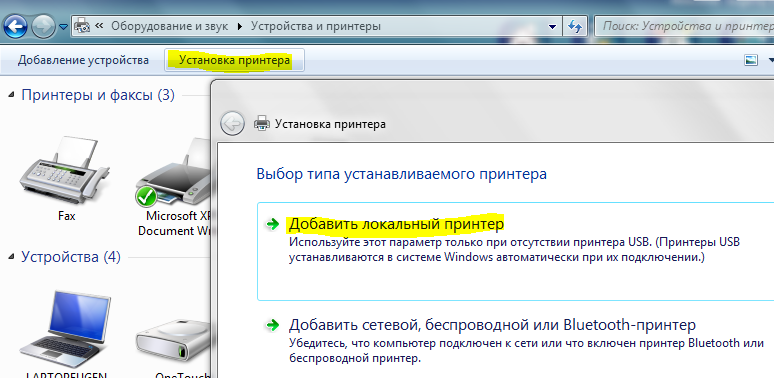The width and height of the screenshot is (774, 378).
Task: Choose Добавить локальный принтер
Action: pyautogui.click(x=515, y=251)
